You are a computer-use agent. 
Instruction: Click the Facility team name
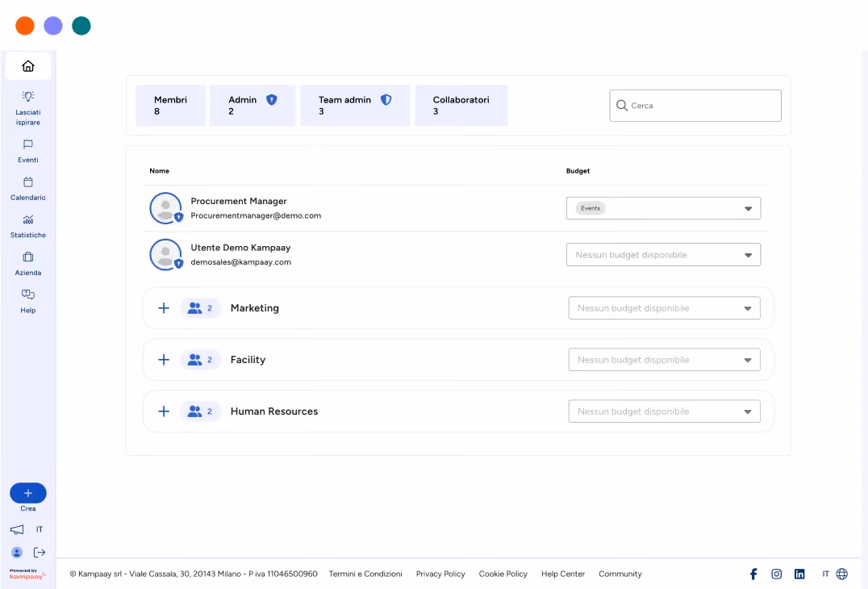pyautogui.click(x=248, y=360)
